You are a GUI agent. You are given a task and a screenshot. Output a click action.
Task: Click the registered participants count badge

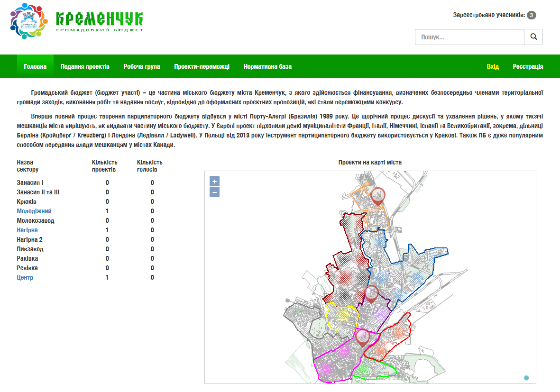click(532, 15)
